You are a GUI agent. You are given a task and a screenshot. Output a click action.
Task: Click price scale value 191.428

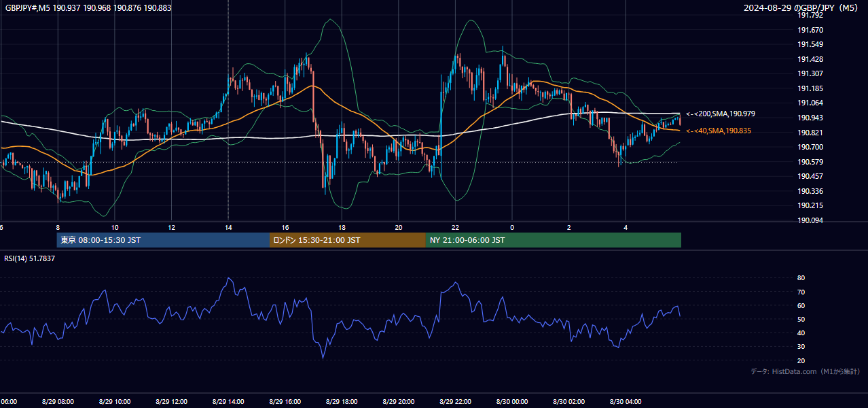click(x=810, y=59)
